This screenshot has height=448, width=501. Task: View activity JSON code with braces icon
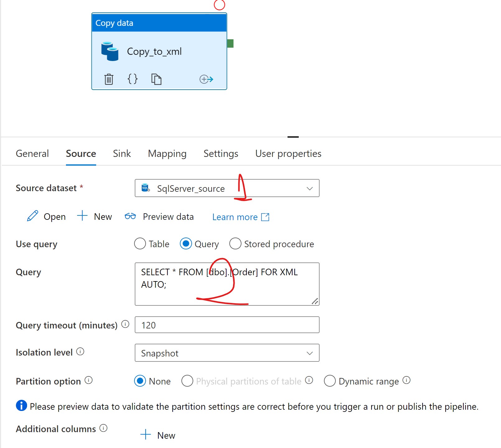tap(133, 79)
